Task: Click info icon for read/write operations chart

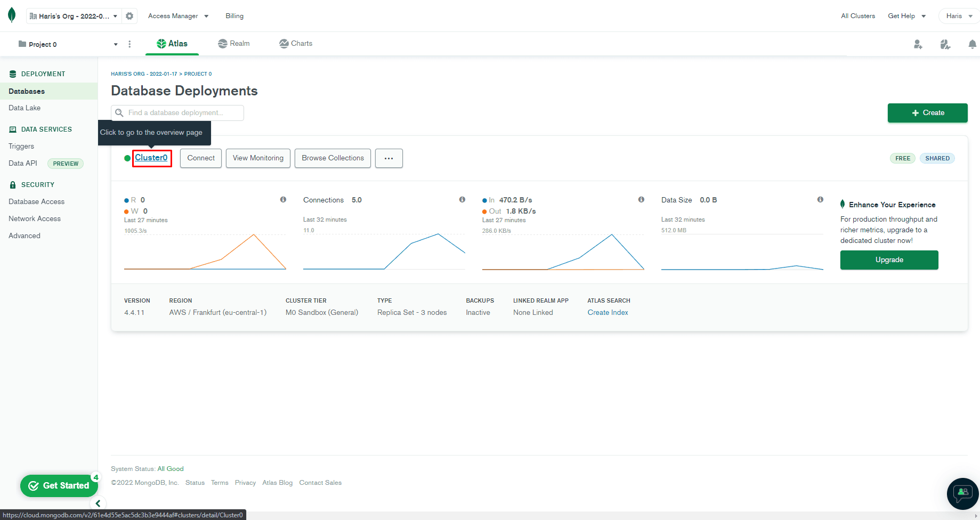Action: click(x=284, y=199)
